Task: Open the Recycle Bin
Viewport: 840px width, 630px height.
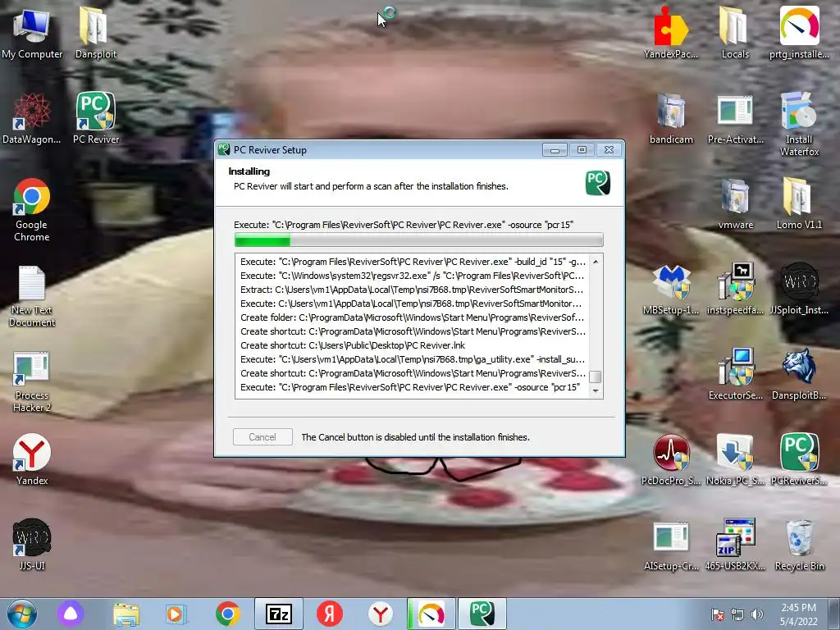Action: 799,545
